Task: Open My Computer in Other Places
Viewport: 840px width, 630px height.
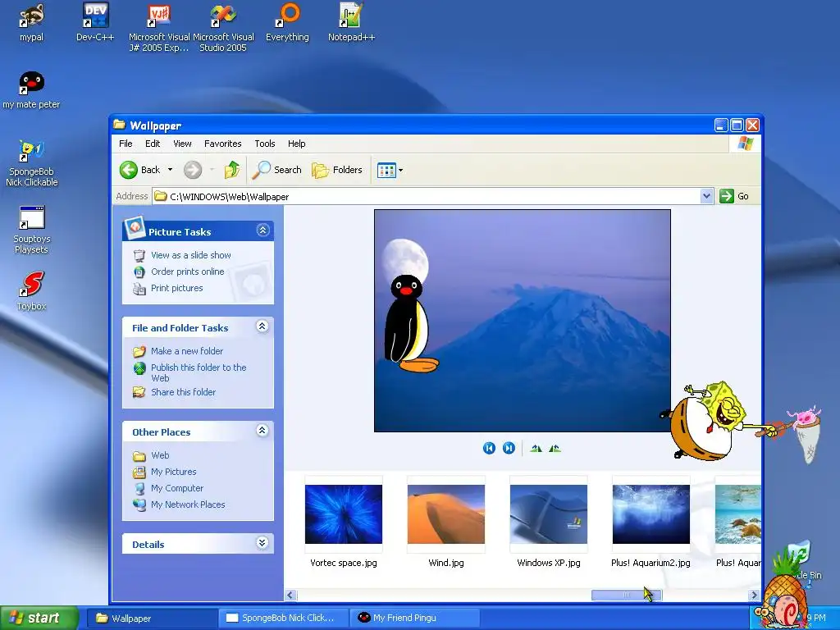Action: click(177, 489)
